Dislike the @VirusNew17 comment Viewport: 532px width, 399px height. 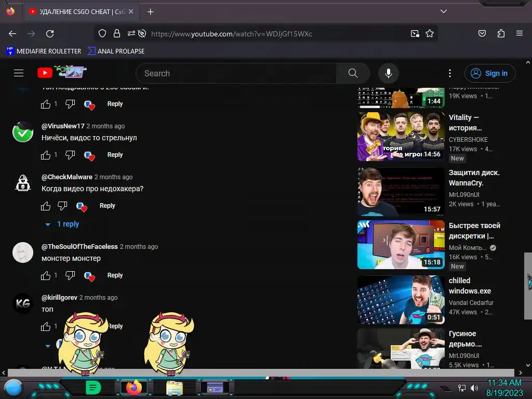(x=70, y=155)
